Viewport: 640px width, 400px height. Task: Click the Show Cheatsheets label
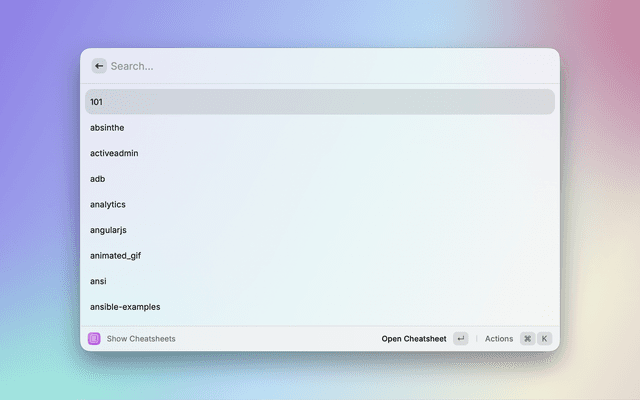coord(141,339)
